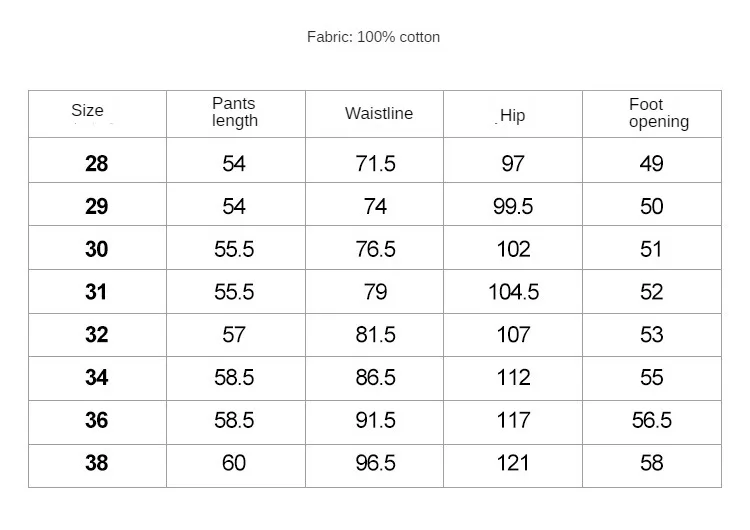Select the pants length value 60
The height and width of the screenshot is (530, 750).
coord(234,464)
